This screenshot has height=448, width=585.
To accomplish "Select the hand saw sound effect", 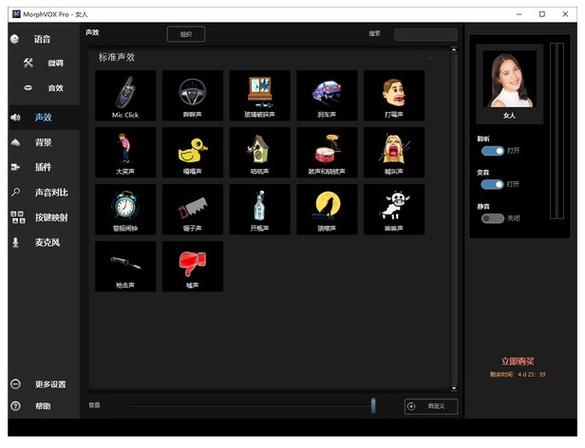I will (x=193, y=209).
